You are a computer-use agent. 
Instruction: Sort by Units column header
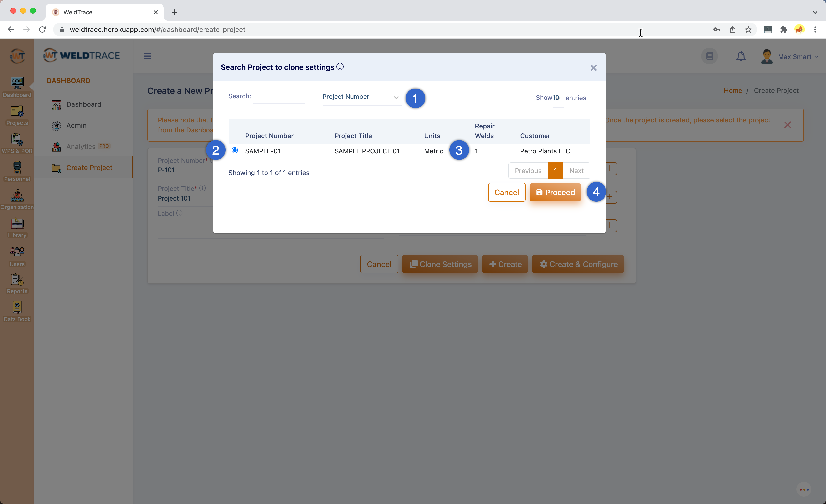point(432,136)
